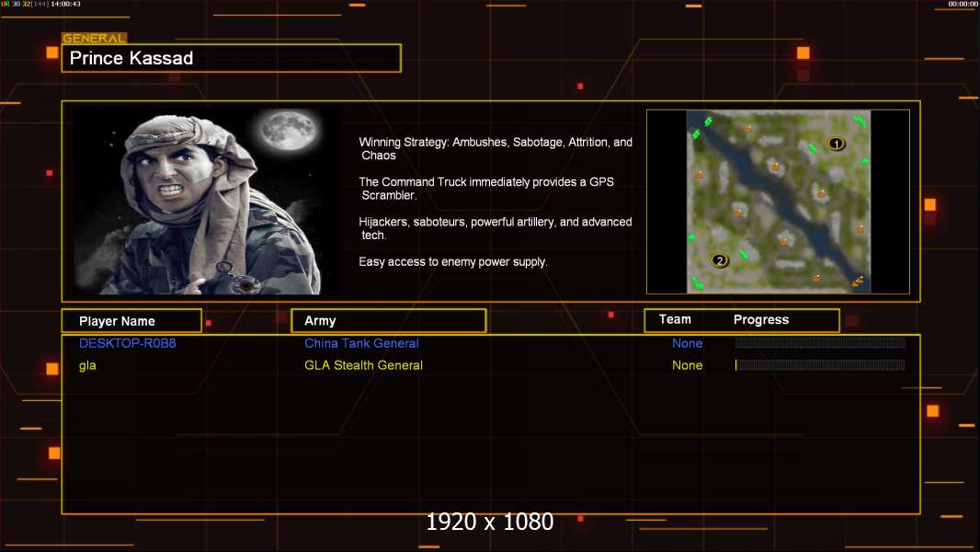Click the None team value for DESKTOP-R0B8
This screenshot has width=980, height=552.
click(x=687, y=343)
